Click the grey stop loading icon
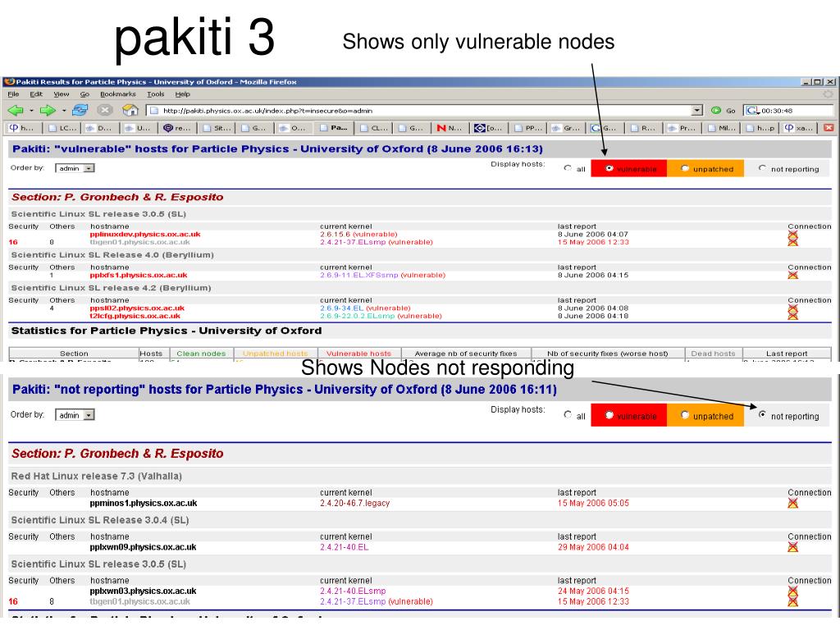 [105, 111]
